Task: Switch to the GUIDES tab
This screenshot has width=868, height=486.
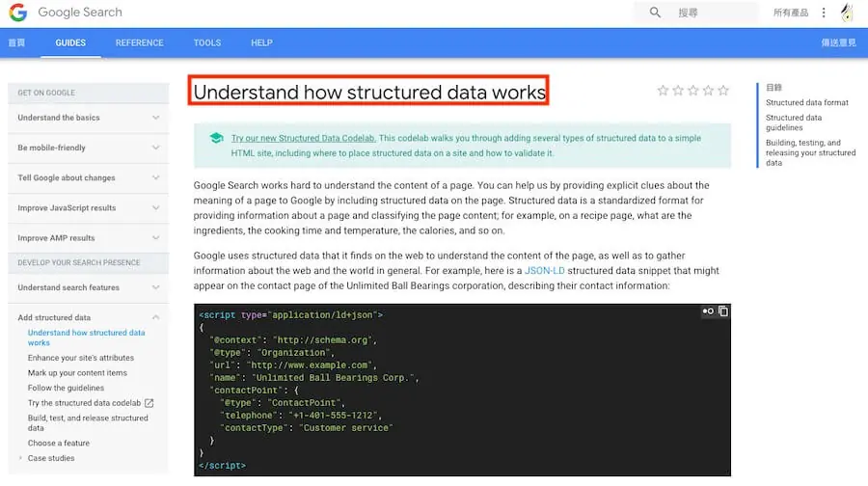Action: coord(70,42)
